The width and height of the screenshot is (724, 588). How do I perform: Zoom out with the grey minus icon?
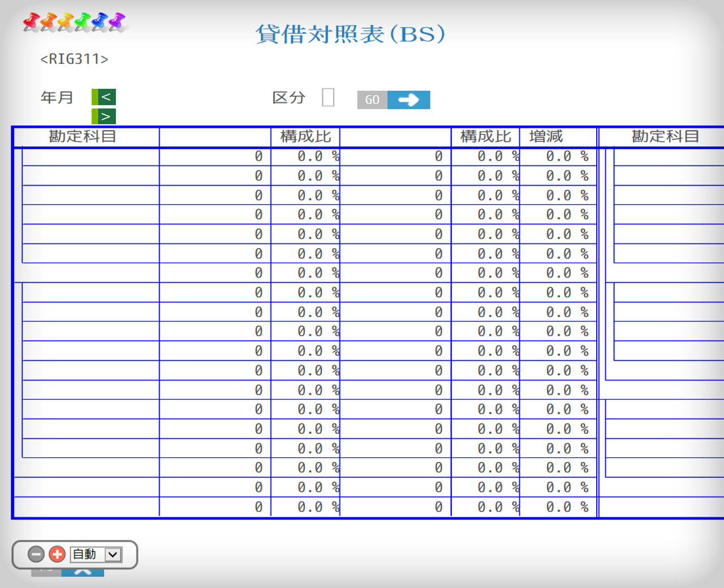coord(36,555)
